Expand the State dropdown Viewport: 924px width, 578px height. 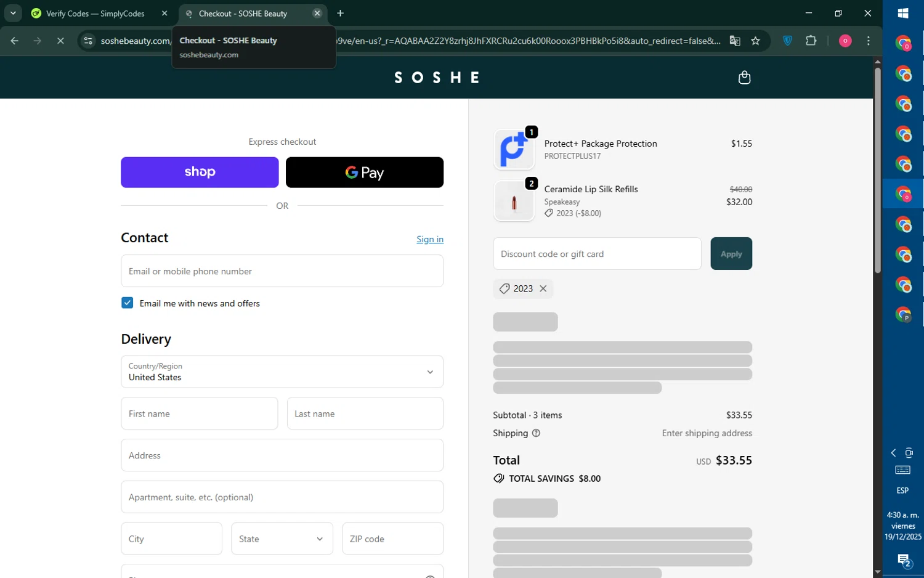(x=282, y=539)
